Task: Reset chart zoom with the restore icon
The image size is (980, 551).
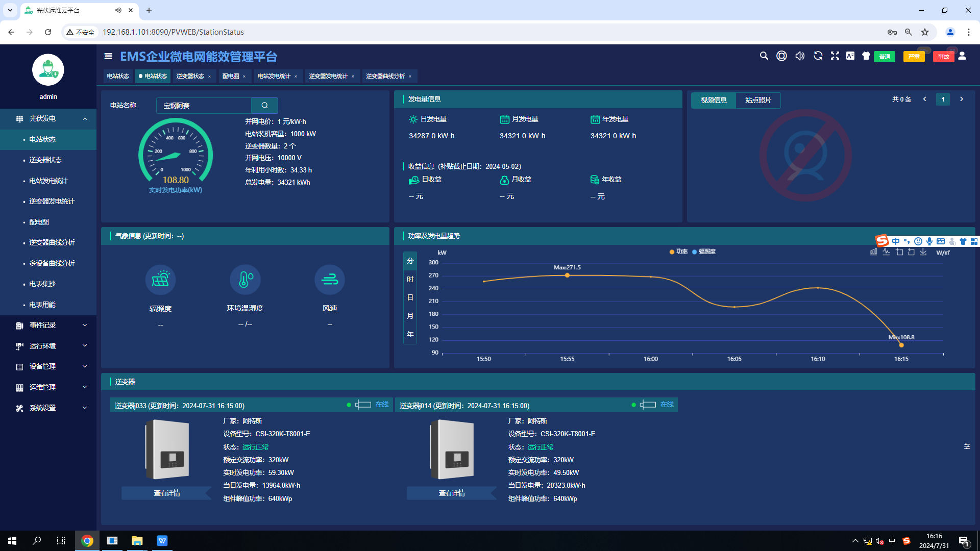Action: pos(912,252)
